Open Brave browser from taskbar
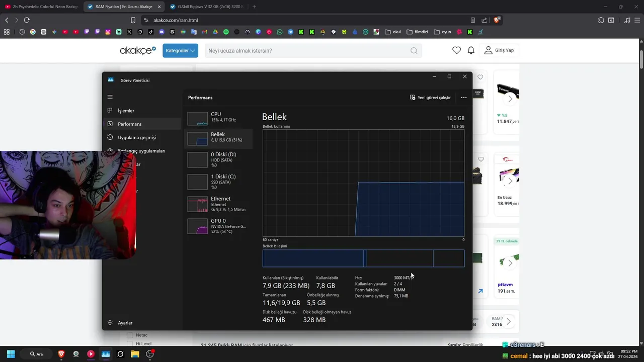Image resolution: width=644 pixels, height=362 pixels. [x=61, y=354]
